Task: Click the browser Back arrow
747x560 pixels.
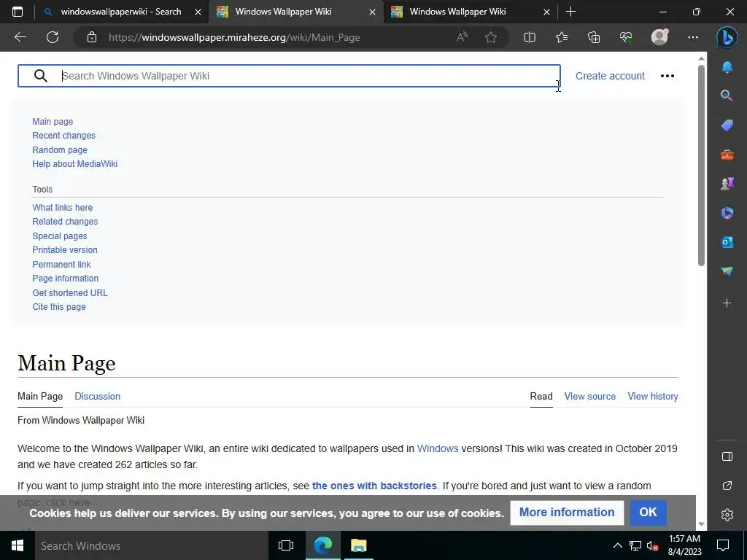Action: tap(20, 37)
